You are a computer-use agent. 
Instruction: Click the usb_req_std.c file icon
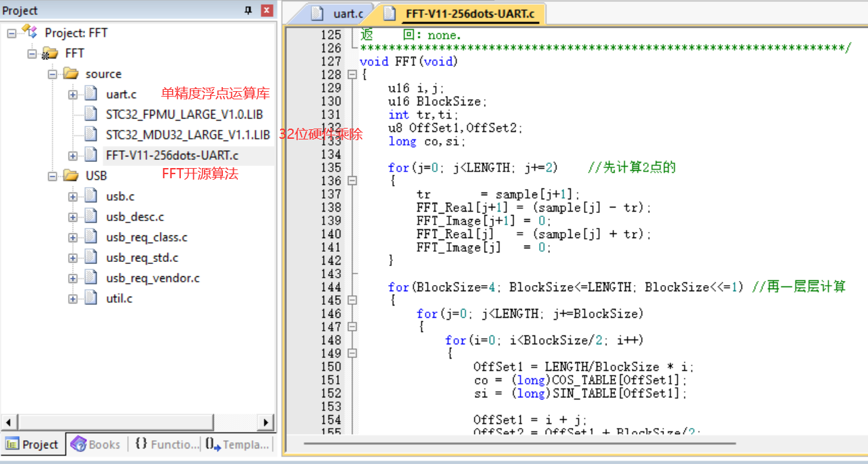(x=91, y=257)
